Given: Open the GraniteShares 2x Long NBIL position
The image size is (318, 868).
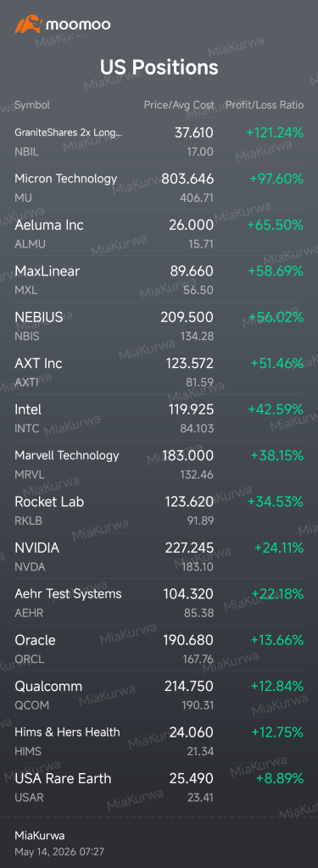Looking at the screenshot, I should pyautogui.click(x=159, y=142).
